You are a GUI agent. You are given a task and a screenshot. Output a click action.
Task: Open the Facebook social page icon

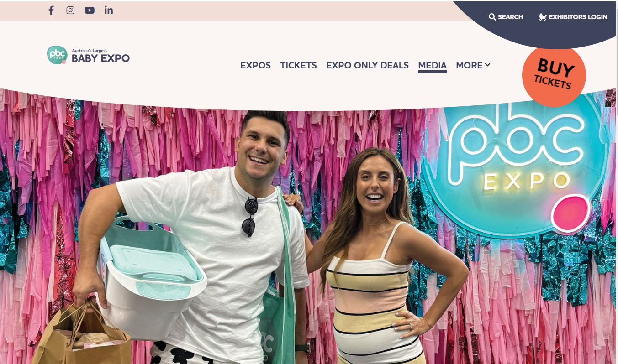[51, 10]
